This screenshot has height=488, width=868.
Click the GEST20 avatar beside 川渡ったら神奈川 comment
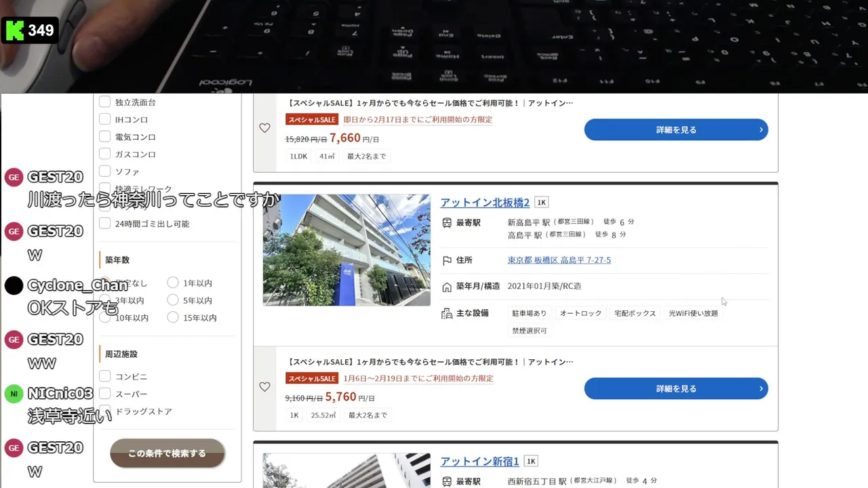pyautogui.click(x=14, y=177)
